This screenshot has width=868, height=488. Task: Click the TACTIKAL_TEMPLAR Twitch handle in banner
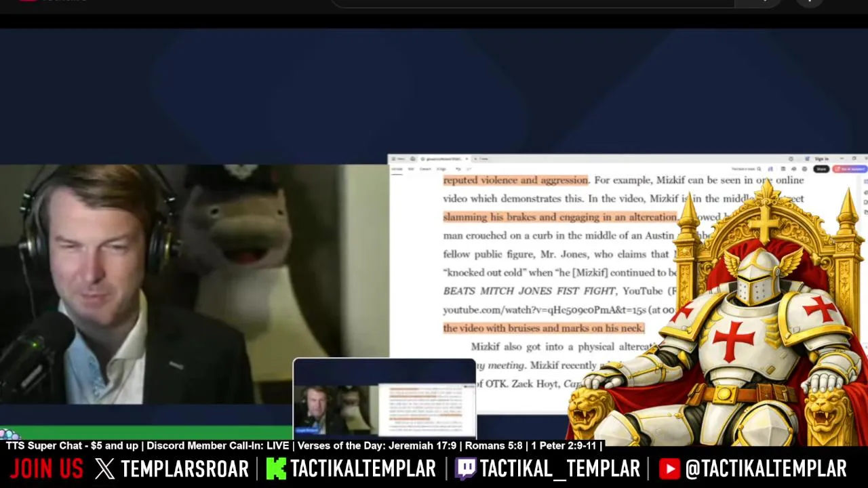click(559, 469)
